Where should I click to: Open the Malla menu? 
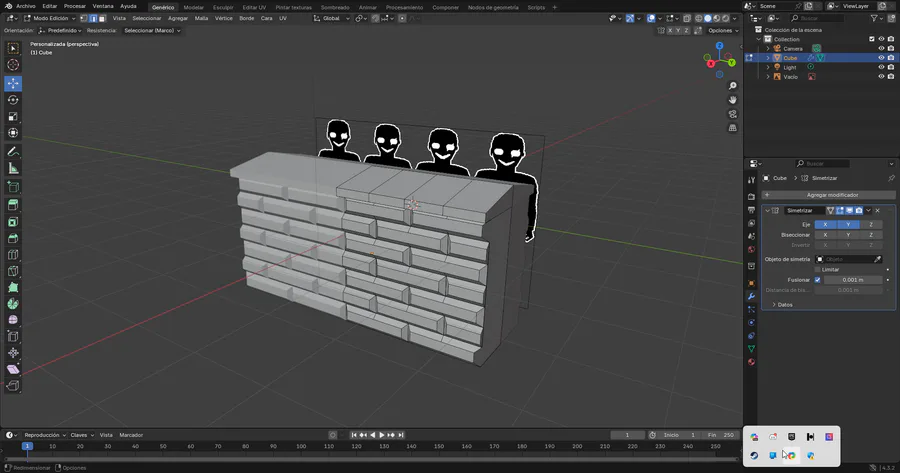coord(201,18)
